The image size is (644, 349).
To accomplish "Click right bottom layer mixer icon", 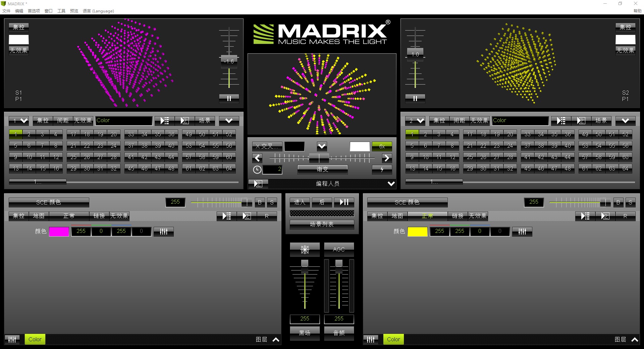I will (x=371, y=339).
